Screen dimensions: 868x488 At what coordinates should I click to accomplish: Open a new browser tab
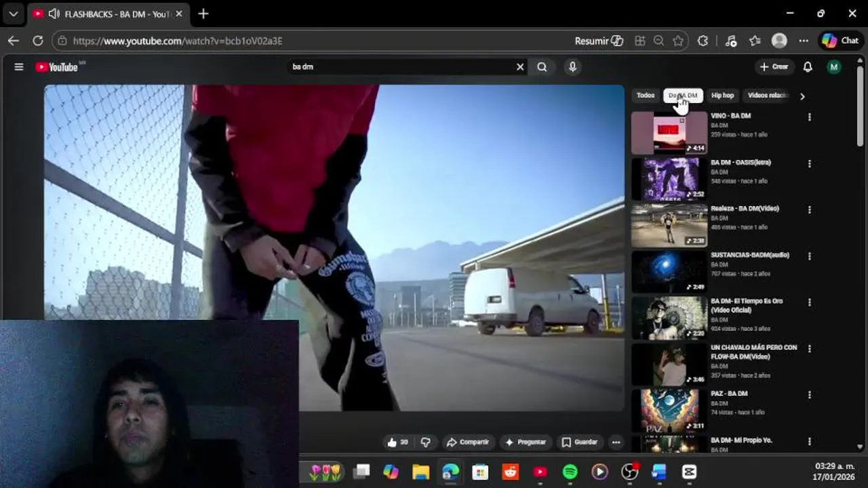[x=203, y=14]
